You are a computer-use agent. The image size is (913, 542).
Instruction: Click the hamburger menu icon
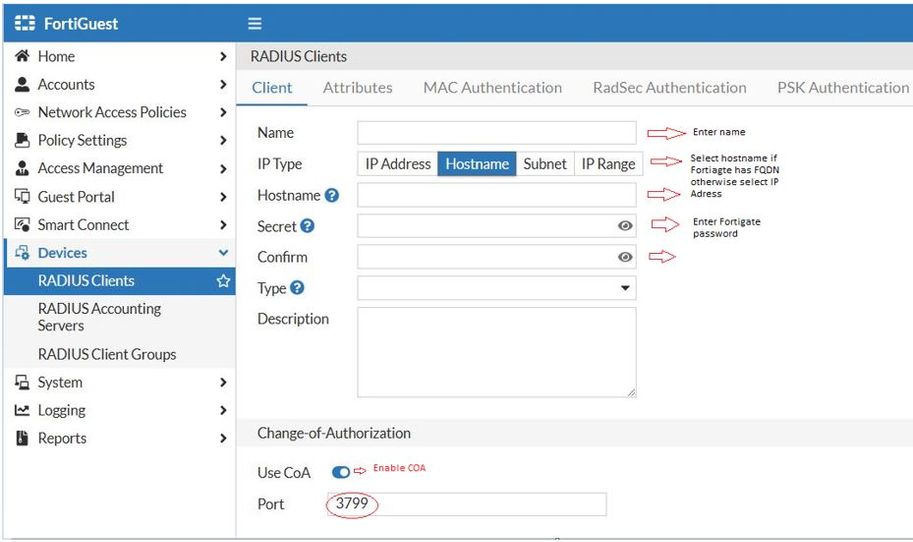(255, 23)
